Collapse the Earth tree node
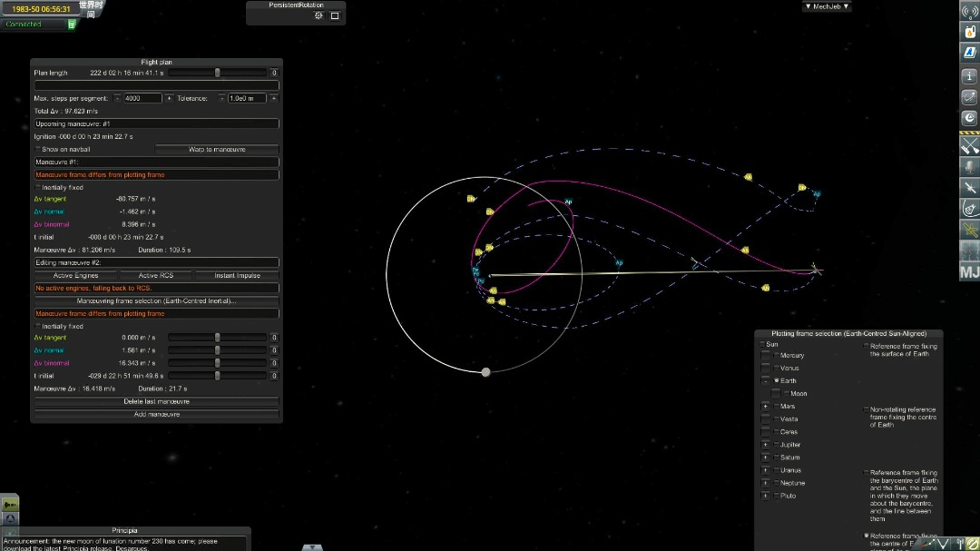980x551 pixels. pos(766,381)
